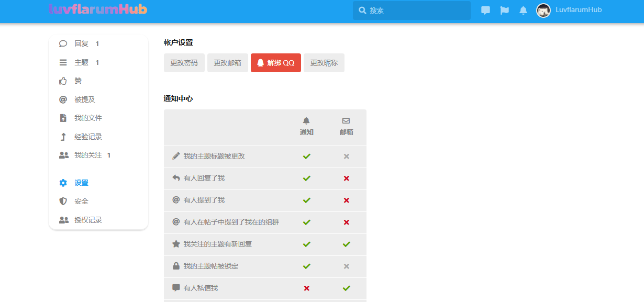Toggle web notification for 有人私信我
This screenshot has height=302, width=644.
tap(307, 288)
